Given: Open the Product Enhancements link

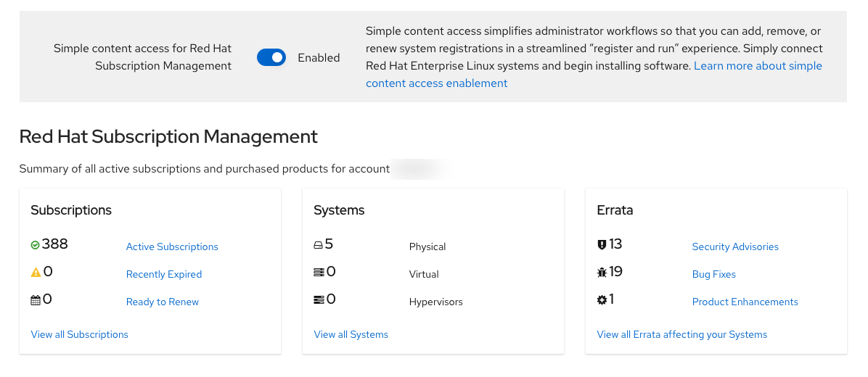Looking at the screenshot, I should click(745, 302).
